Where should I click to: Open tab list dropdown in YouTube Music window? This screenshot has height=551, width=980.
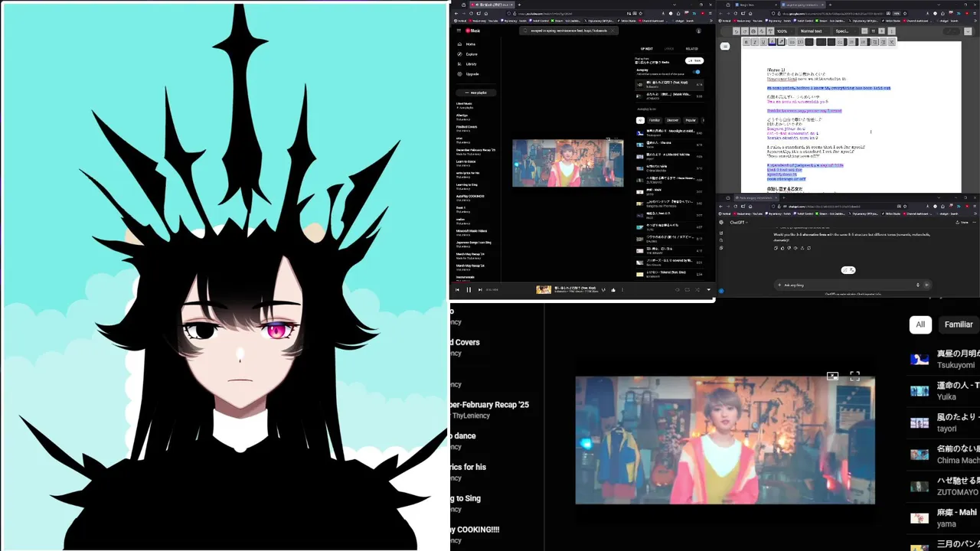(x=675, y=5)
